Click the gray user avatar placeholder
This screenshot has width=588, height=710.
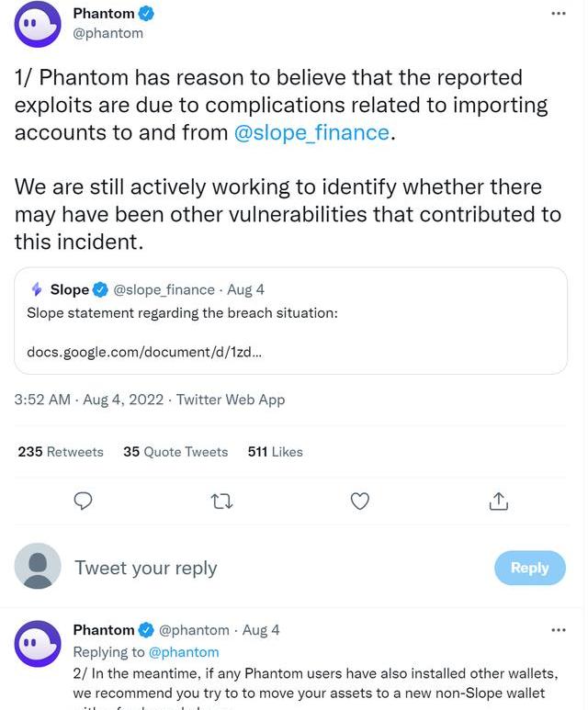coord(38,566)
